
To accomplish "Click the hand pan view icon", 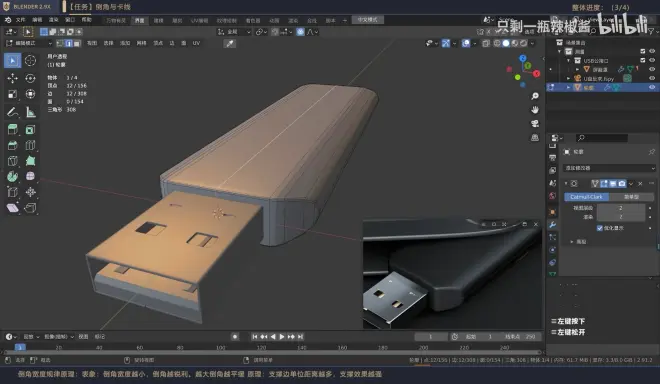I will point(535,110).
